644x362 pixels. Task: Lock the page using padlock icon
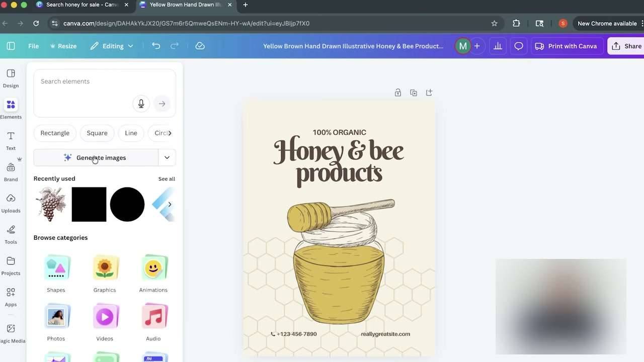pos(397,93)
